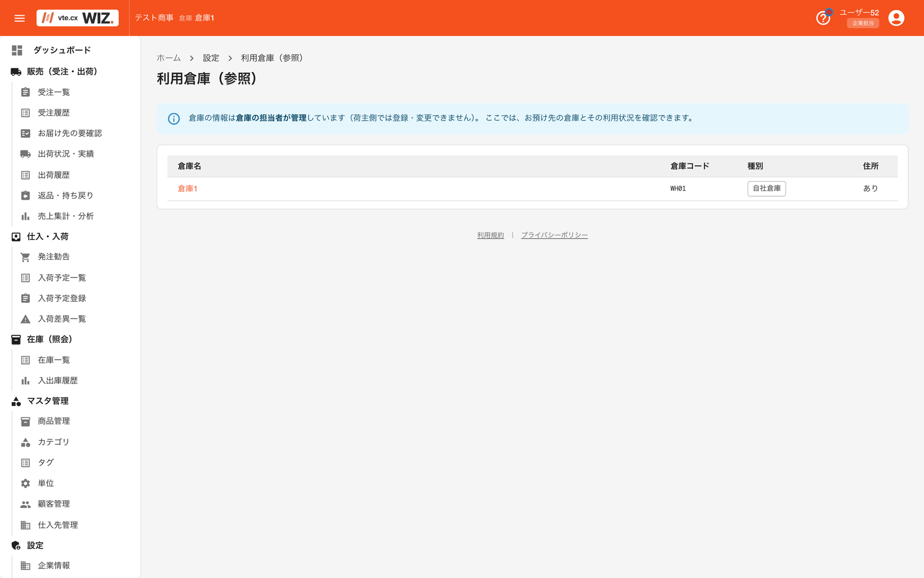Go to 設定 in the breadcrumb

point(211,58)
